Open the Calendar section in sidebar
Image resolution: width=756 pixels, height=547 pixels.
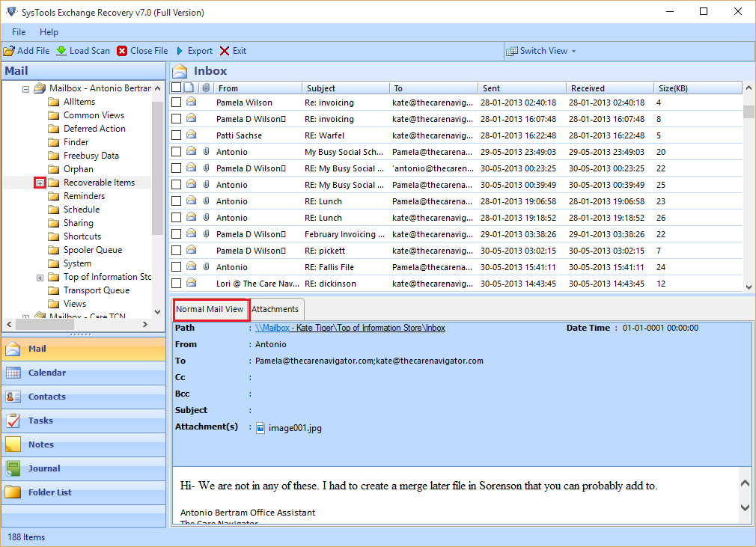pos(46,373)
